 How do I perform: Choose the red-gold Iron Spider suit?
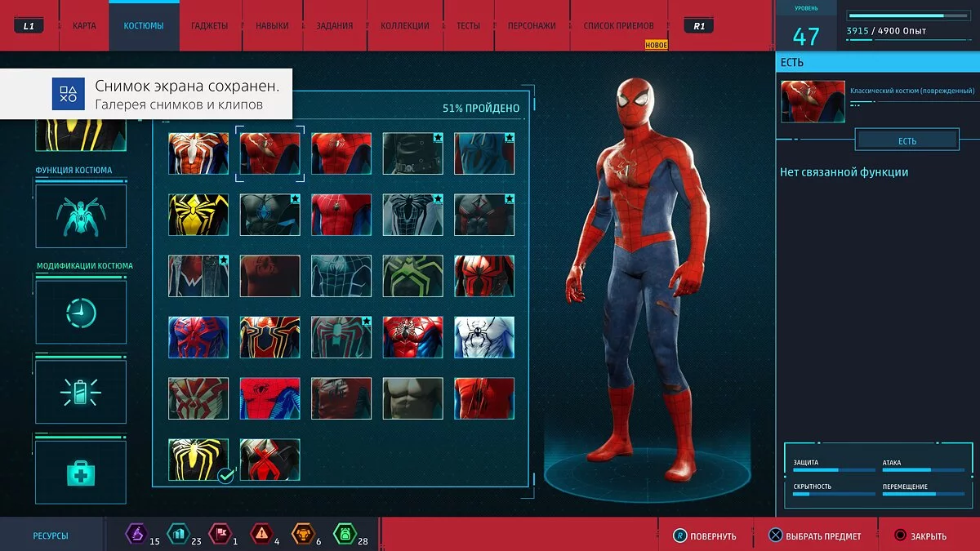(270, 337)
